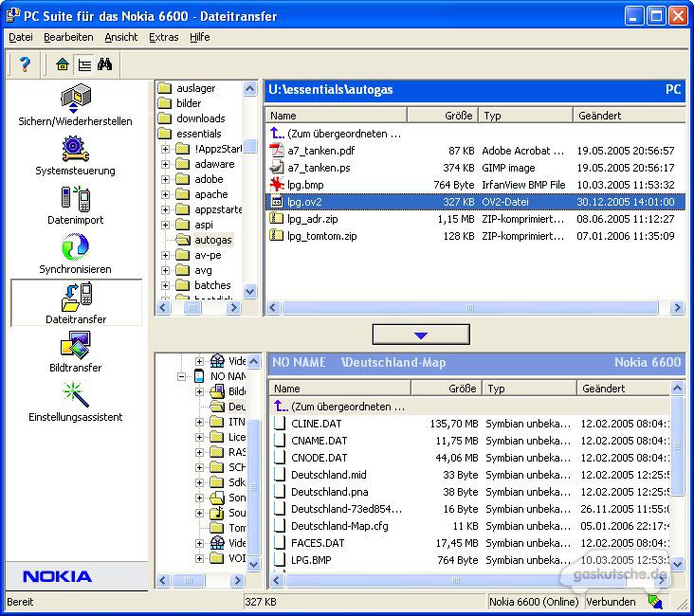
Task: Select Dateitransfer in the sidebar
Action: 76,303
